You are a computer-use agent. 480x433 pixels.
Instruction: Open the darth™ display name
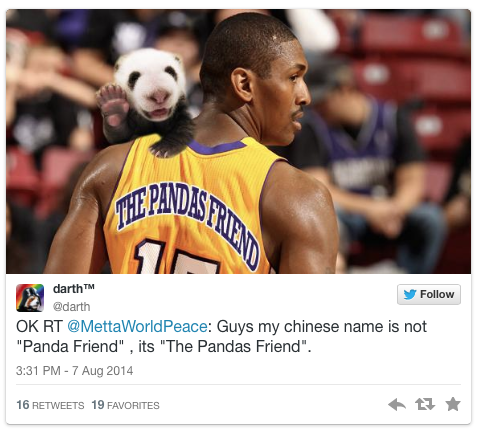[x=74, y=289]
